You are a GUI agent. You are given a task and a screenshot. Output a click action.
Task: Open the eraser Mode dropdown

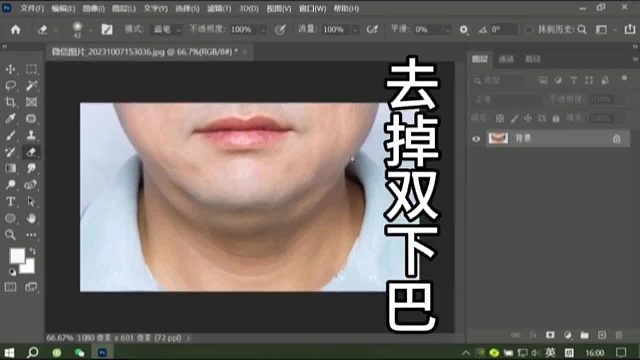click(x=167, y=29)
